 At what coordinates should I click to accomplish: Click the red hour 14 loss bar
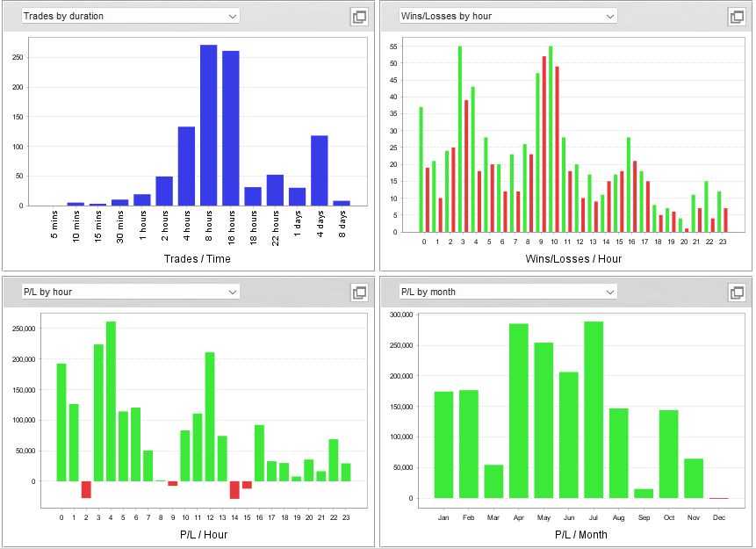click(234, 489)
